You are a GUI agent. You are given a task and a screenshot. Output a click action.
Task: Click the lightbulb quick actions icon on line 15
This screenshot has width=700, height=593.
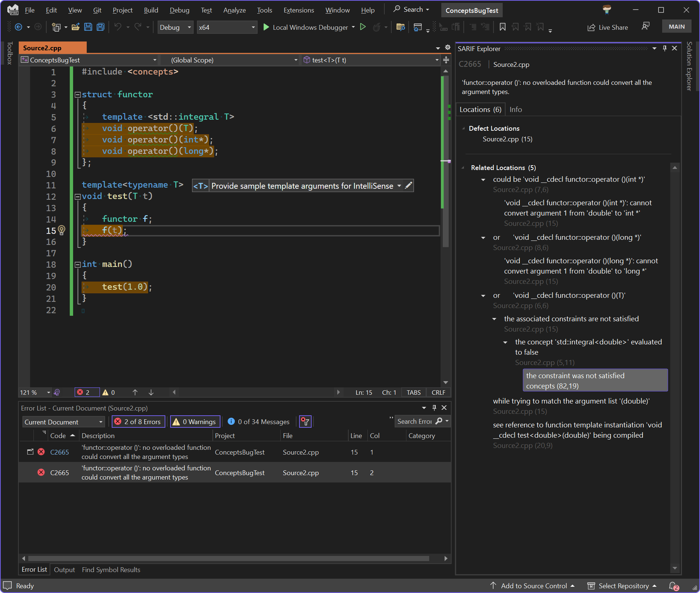[x=62, y=230]
